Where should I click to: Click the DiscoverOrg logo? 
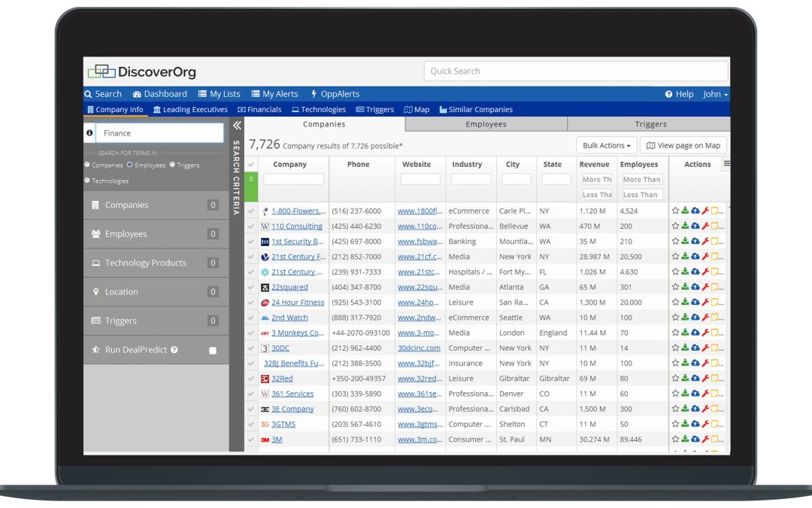point(142,71)
